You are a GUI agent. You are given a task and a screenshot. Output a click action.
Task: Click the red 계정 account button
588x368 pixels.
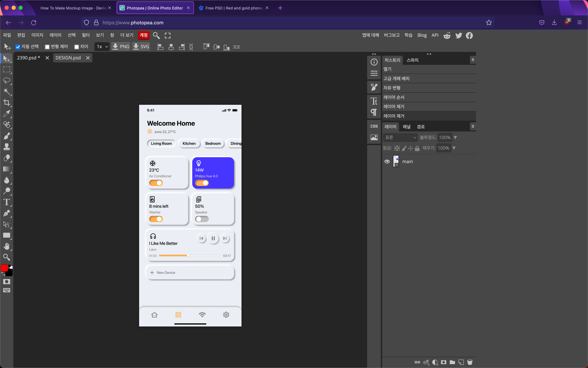click(144, 35)
